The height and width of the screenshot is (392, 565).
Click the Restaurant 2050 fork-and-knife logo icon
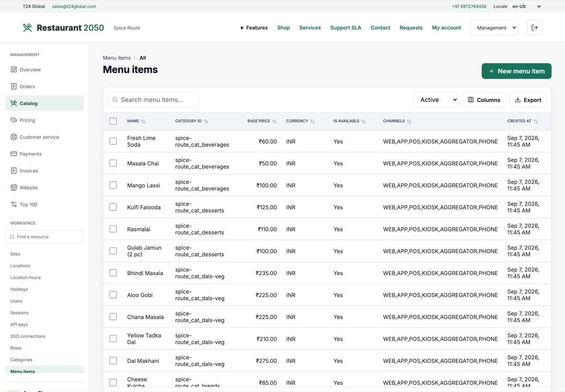click(x=27, y=28)
